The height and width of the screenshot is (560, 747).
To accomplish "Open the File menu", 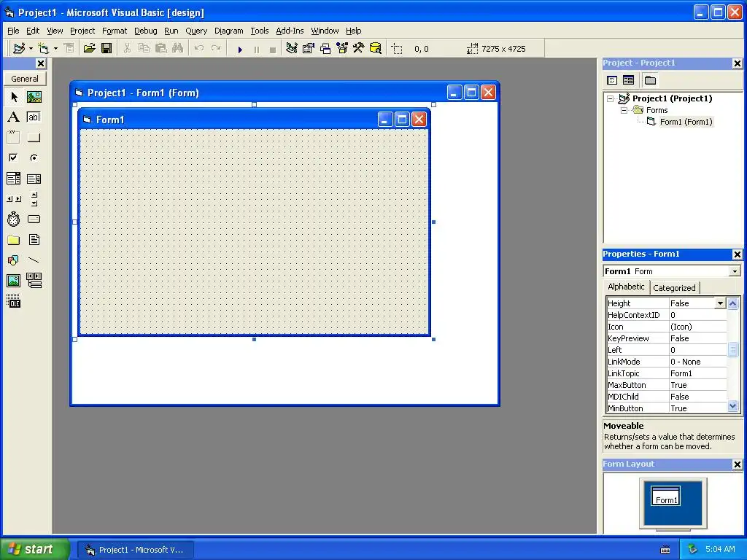I will [x=13, y=31].
